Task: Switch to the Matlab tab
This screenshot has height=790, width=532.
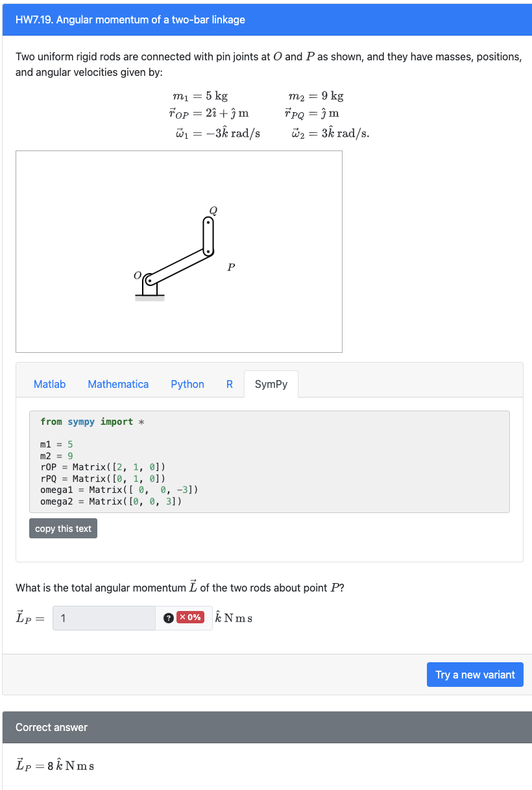Action: (49, 384)
